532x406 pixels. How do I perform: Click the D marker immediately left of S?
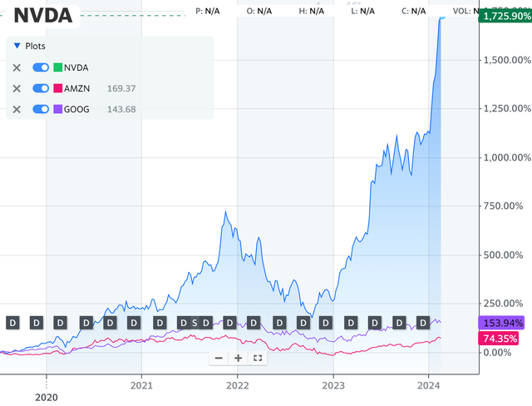[184, 323]
